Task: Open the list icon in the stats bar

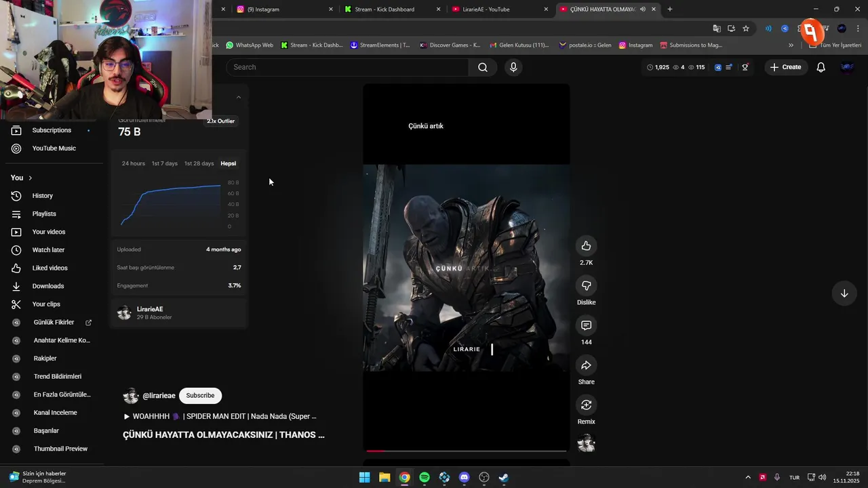Action: pos(729,67)
